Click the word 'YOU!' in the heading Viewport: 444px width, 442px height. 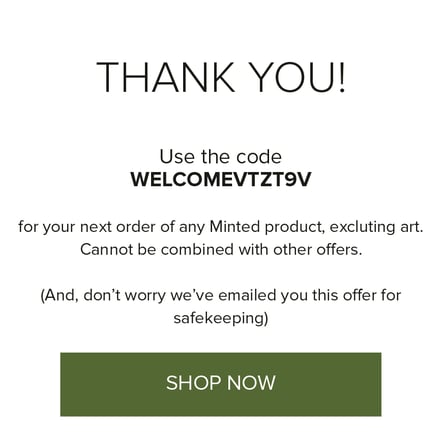click(298, 77)
